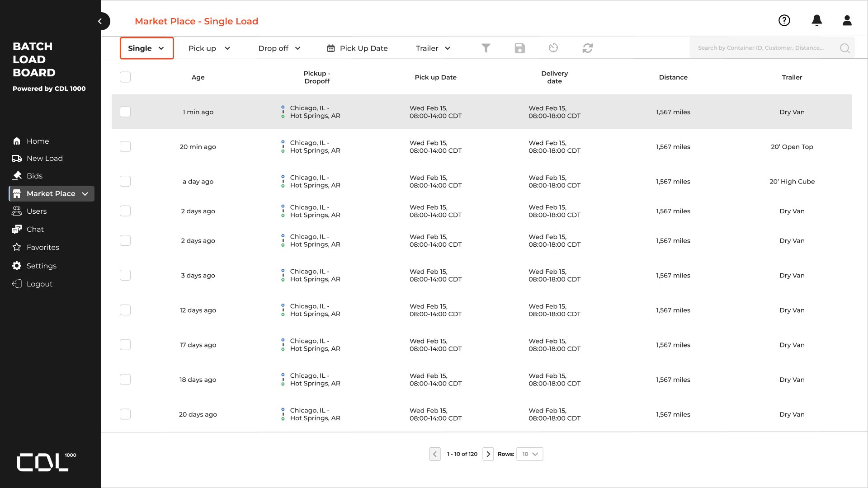Open notifications bell icon

click(817, 20)
